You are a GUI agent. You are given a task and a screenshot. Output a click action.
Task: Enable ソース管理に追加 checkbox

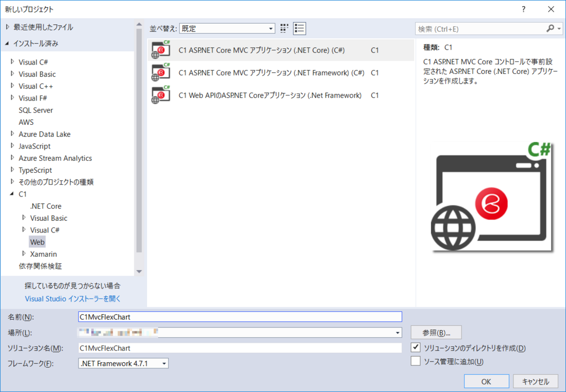[x=416, y=361]
